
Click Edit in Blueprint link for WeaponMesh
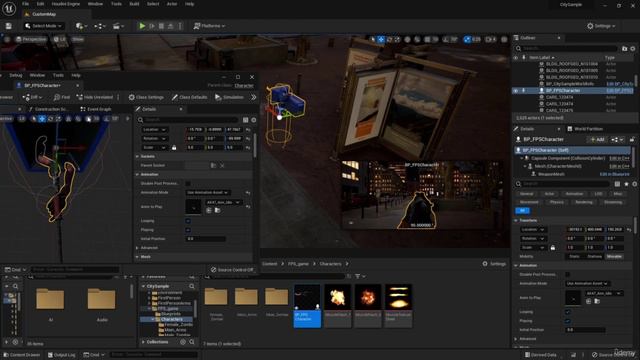[614, 174]
